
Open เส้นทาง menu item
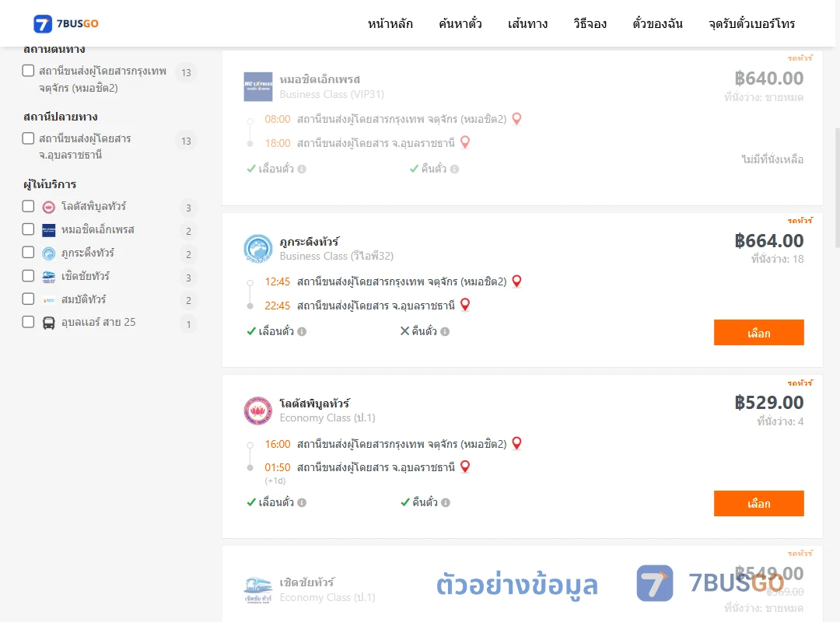pyautogui.click(x=527, y=23)
